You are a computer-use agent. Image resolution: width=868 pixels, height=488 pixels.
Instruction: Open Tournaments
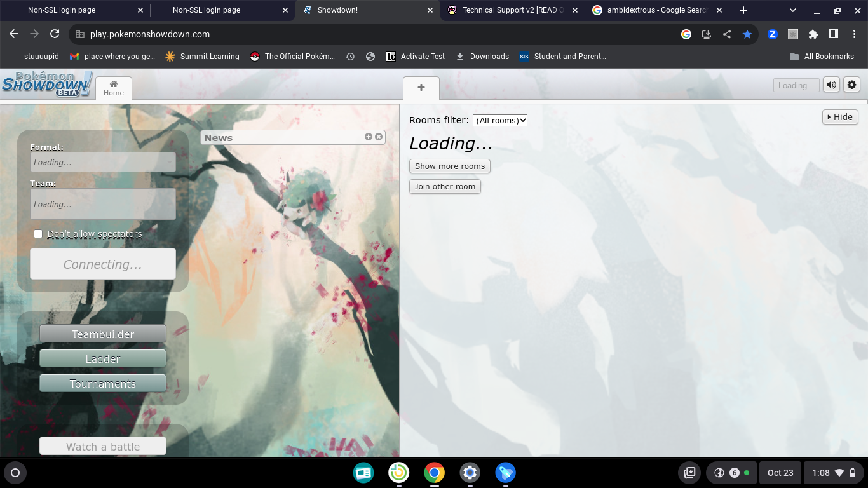103,383
